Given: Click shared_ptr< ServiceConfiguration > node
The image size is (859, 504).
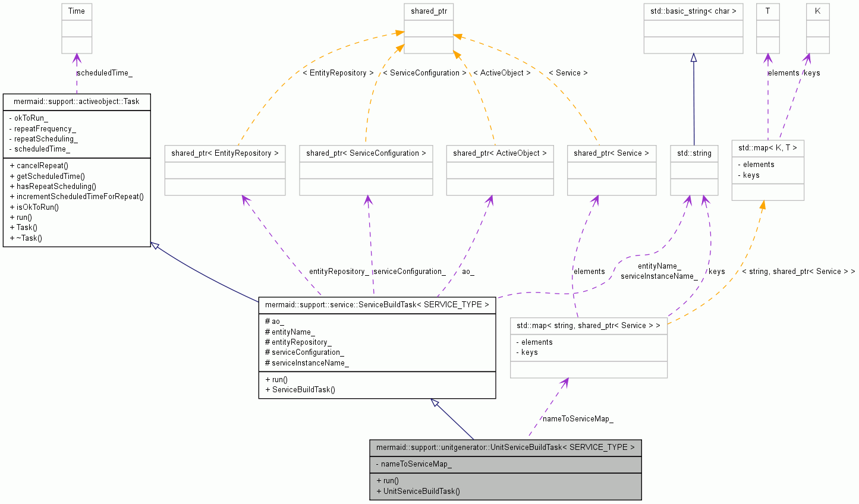Looking at the screenshot, I should click(x=366, y=170).
